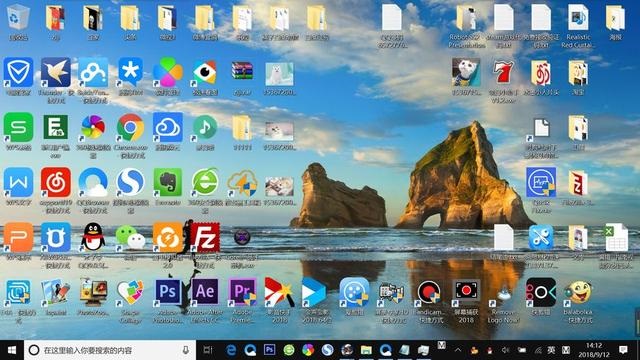Toggle the volume icon in tray
Screen dimensions: 640x360
(506, 350)
